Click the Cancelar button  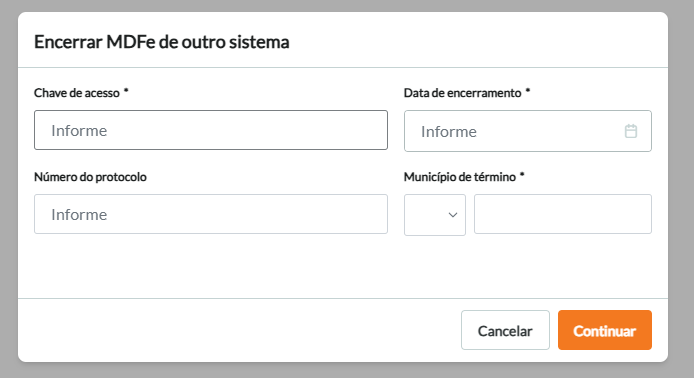coord(505,330)
